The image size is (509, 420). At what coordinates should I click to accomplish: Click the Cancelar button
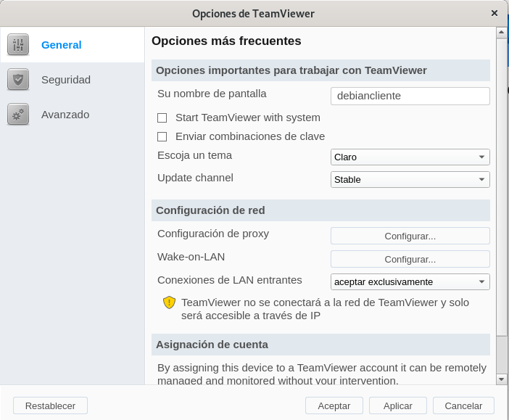463,405
